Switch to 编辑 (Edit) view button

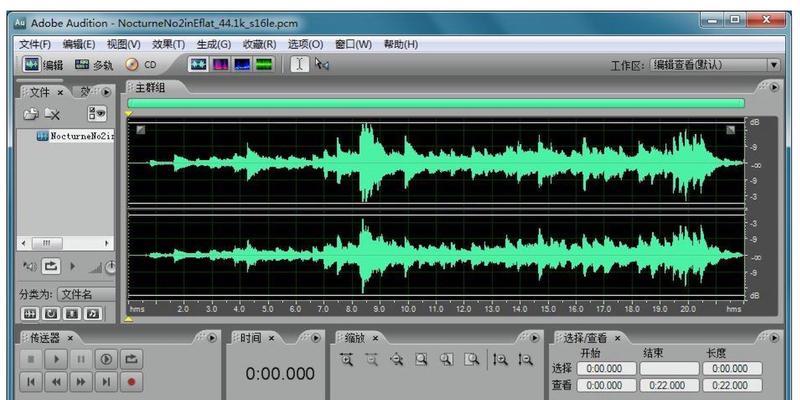(43, 65)
